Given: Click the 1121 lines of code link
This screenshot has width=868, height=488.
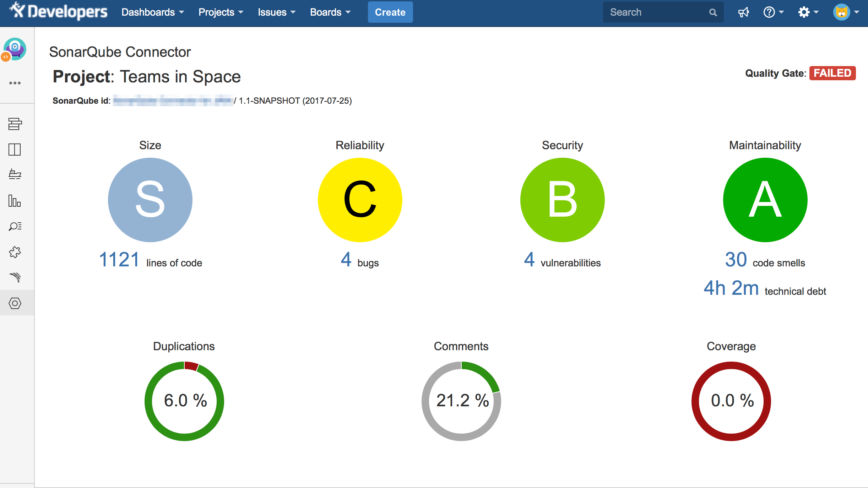Looking at the screenshot, I should click(x=119, y=260).
